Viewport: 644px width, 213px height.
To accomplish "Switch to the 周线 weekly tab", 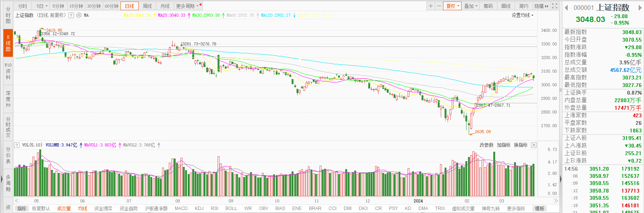I will [147, 6].
